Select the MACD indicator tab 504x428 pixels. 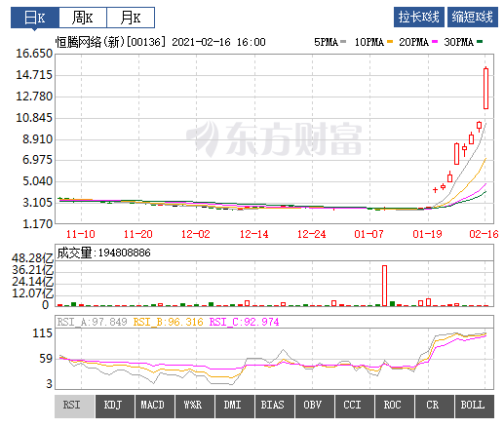(155, 407)
